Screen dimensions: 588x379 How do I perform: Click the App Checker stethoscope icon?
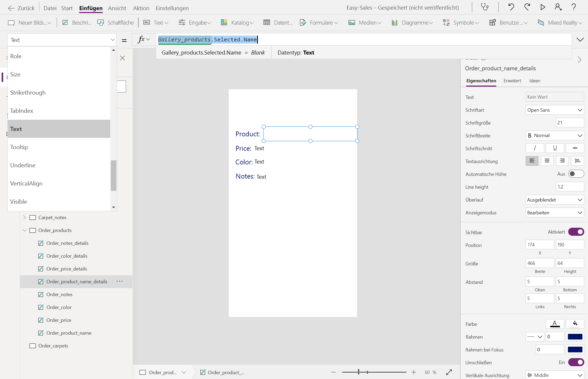click(x=485, y=7)
